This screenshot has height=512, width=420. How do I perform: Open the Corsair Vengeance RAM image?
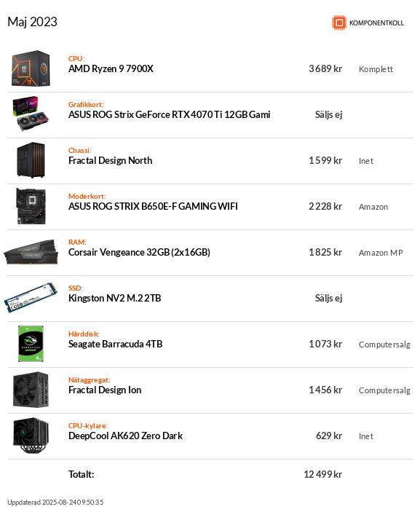click(x=31, y=252)
